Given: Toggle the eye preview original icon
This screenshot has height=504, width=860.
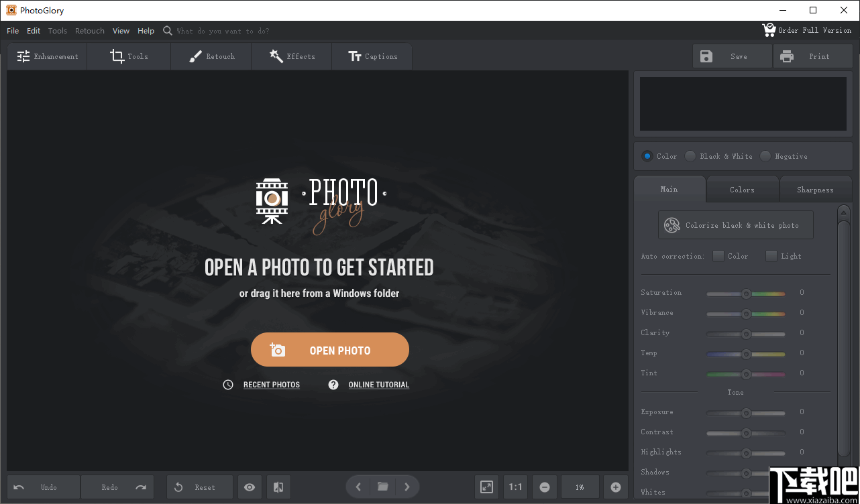Looking at the screenshot, I should [250, 487].
